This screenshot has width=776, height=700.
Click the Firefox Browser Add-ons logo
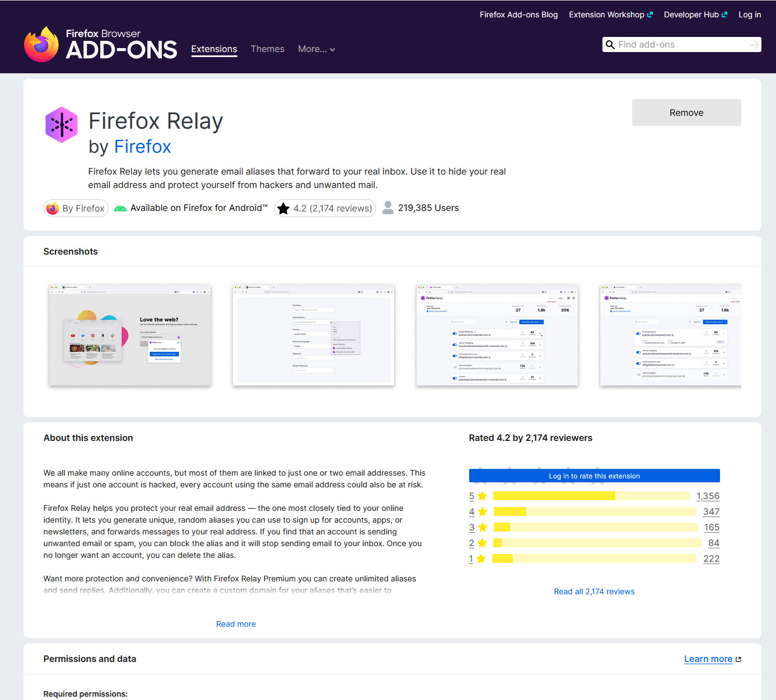101,44
